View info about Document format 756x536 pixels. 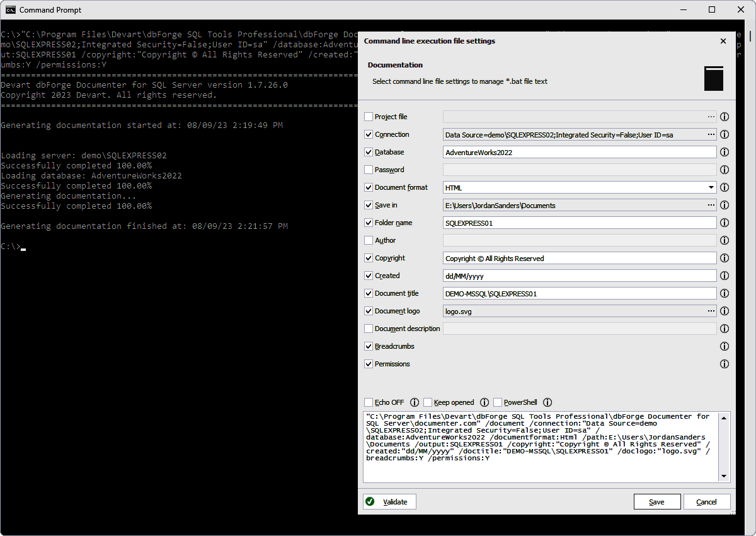pyautogui.click(x=724, y=187)
